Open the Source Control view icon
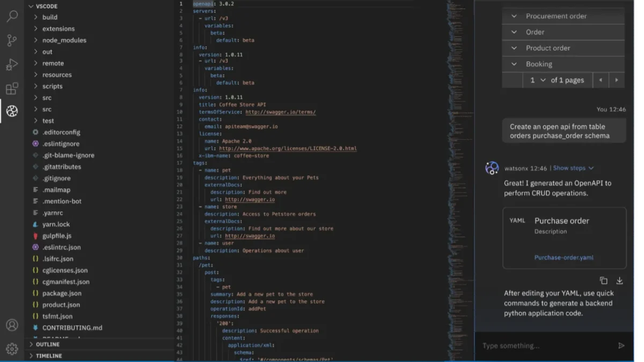This screenshot has height=362, width=644. point(12,40)
